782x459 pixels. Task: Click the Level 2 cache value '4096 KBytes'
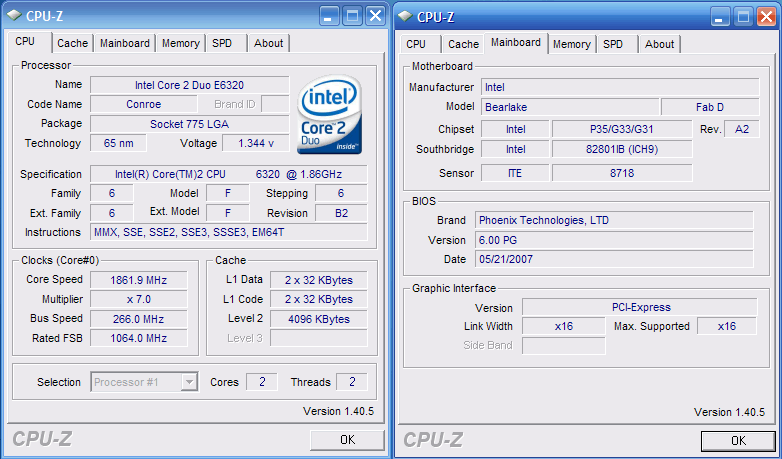tap(319, 319)
